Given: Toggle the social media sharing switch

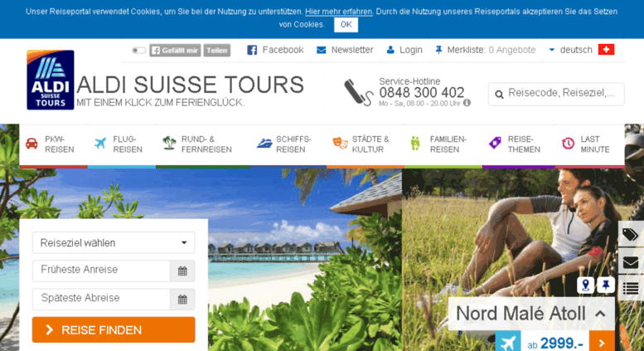Looking at the screenshot, I should tap(138, 50).
